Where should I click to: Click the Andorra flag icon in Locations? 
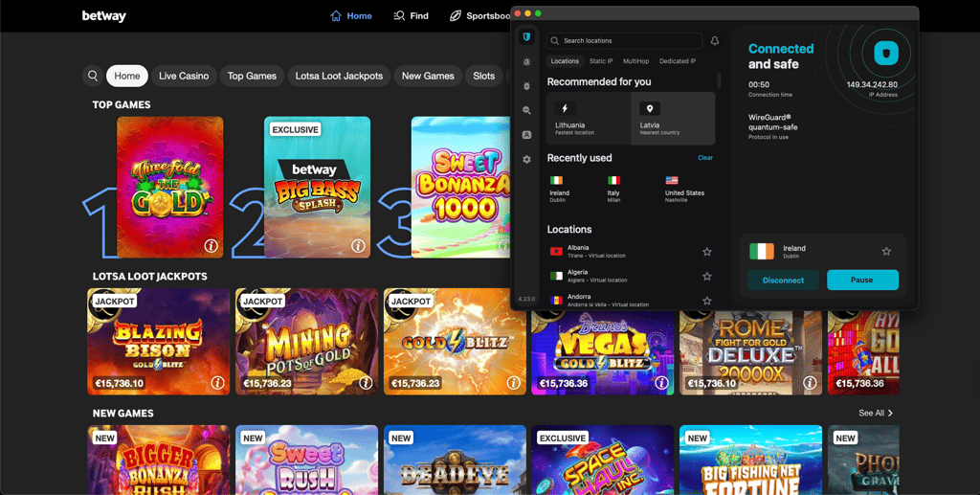(x=556, y=300)
